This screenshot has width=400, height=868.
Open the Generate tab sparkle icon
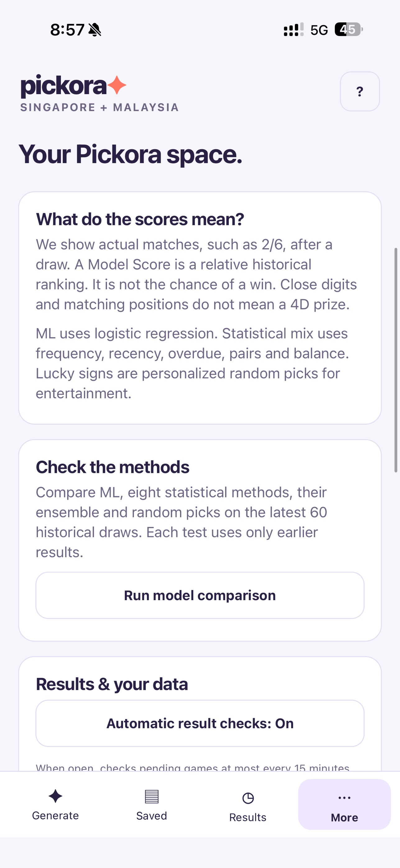pos(55,796)
